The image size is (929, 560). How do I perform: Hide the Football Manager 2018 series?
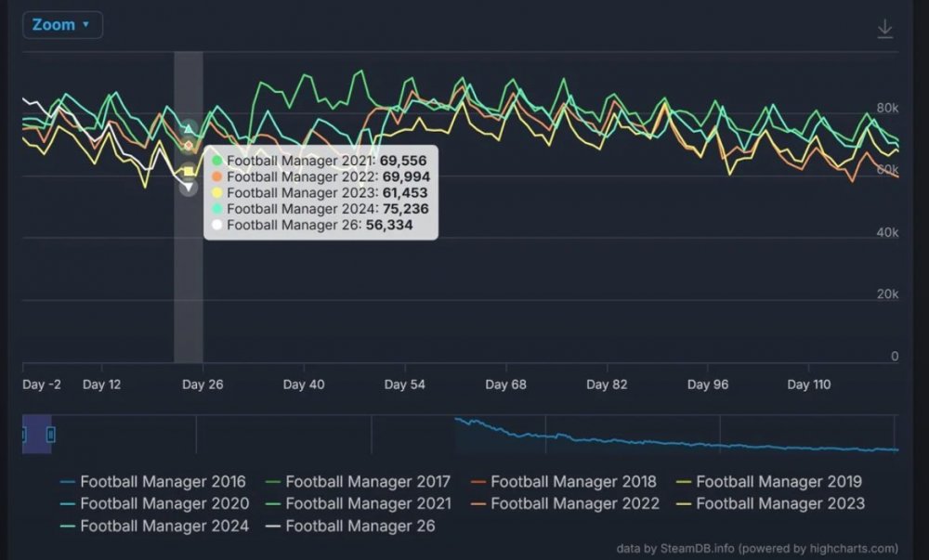564,481
